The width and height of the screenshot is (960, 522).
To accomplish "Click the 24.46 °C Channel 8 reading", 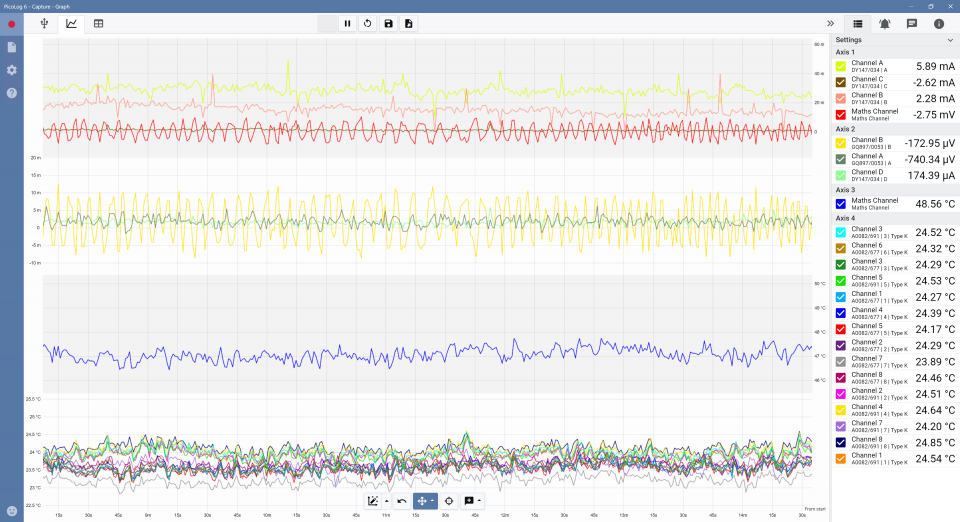I will point(935,378).
